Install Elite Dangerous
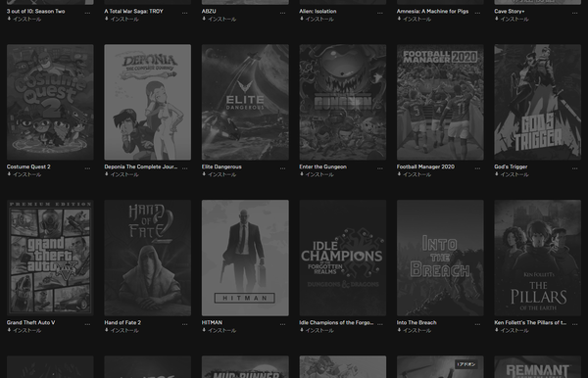The width and height of the screenshot is (588, 378). 219,174
